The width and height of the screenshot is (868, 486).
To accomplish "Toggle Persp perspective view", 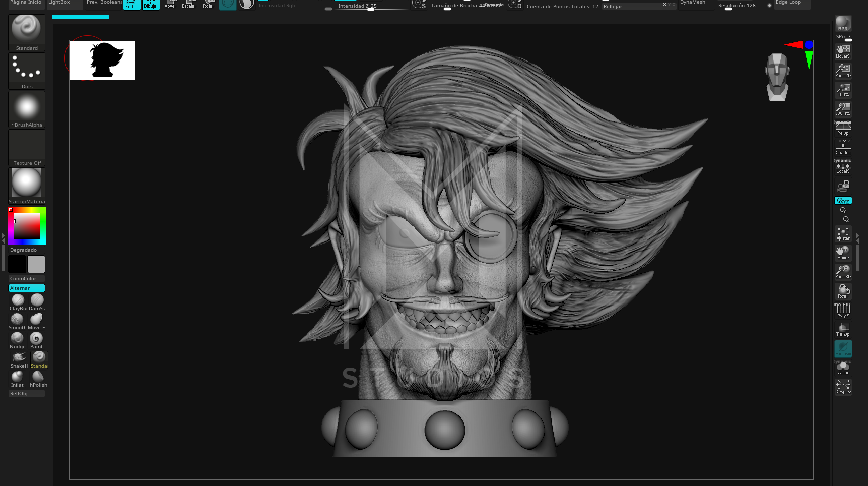I will point(843,128).
